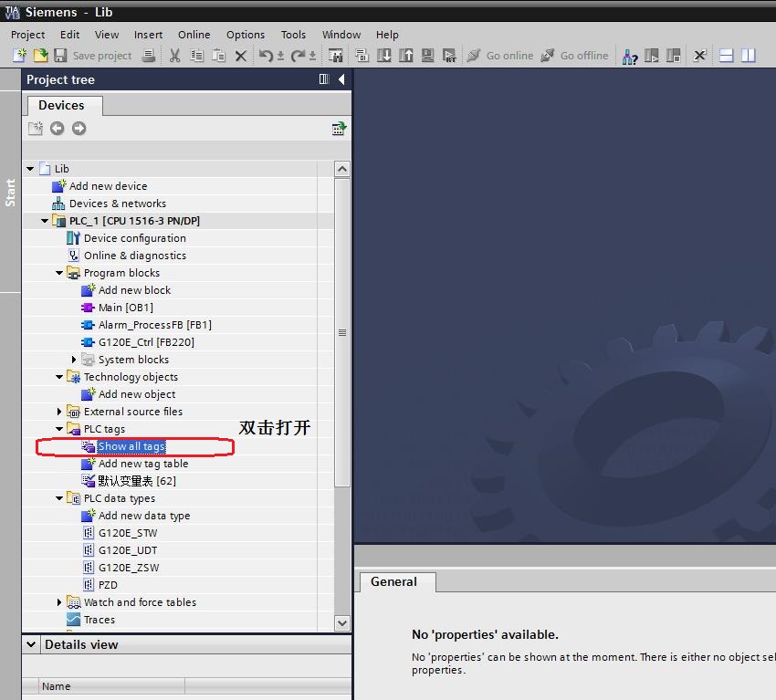The width and height of the screenshot is (776, 700).
Task: Click the Redo arrow icon
Action: coord(299,56)
